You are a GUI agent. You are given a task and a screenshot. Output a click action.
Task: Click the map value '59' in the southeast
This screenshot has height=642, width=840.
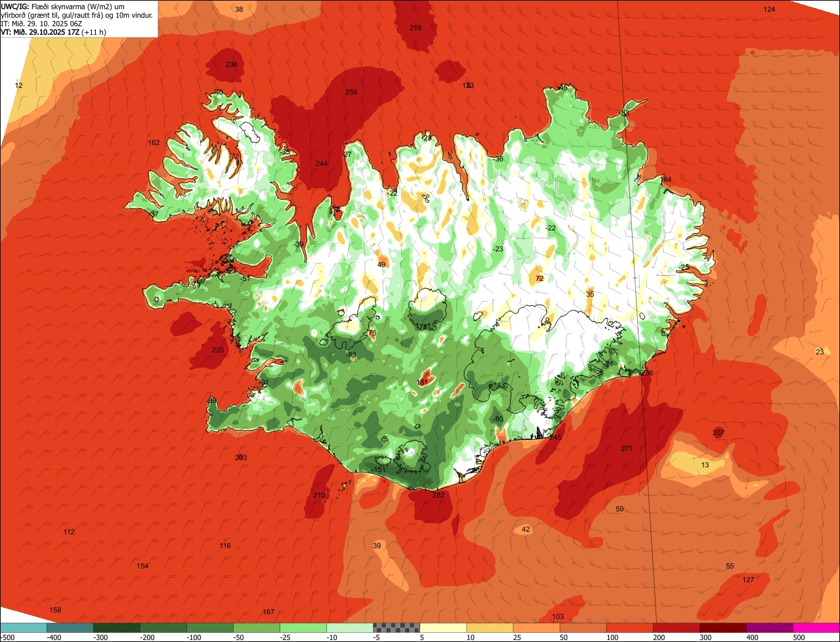point(619,509)
